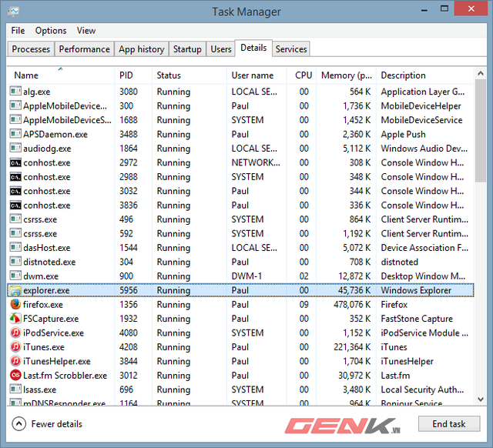
Task: Switch to the Startup tab
Action: click(x=187, y=49)
